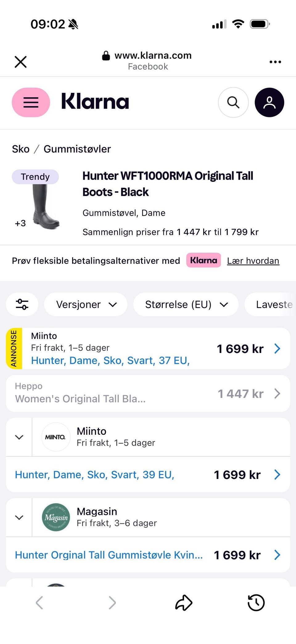296x644 pixels.
Task: Click the Gummistøvler breadcrumb
Action: (77, 149)
